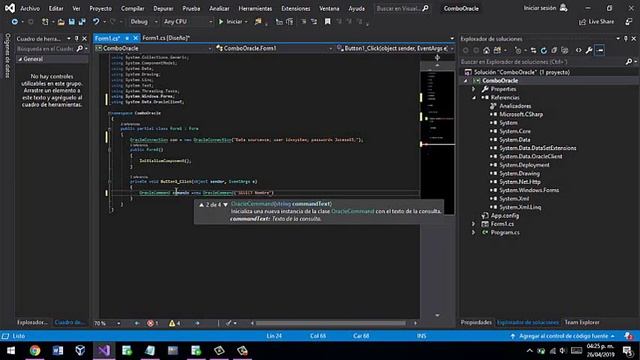The width and height of the screenshot is (640, 360).
Task: Toggle preview selected items button in Solution Explorer
Action: point(600,50)
